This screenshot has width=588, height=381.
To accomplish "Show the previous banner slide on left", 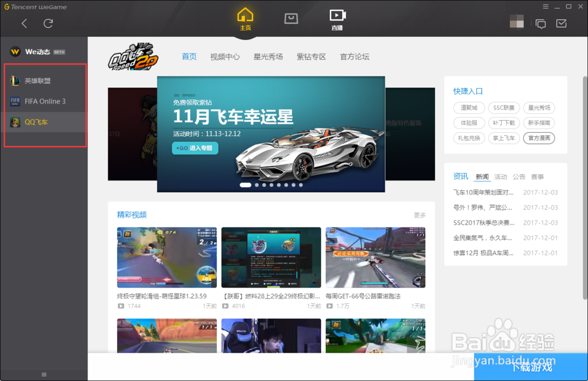I will pyautogui.click(x=132, y=134).
